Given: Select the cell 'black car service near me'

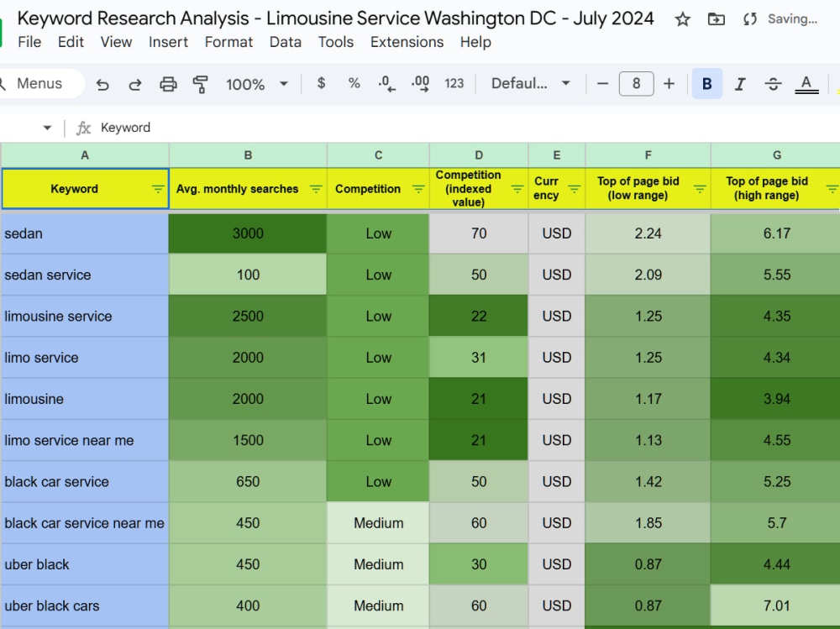Looking at the screenshot, I should click(85, 523).
